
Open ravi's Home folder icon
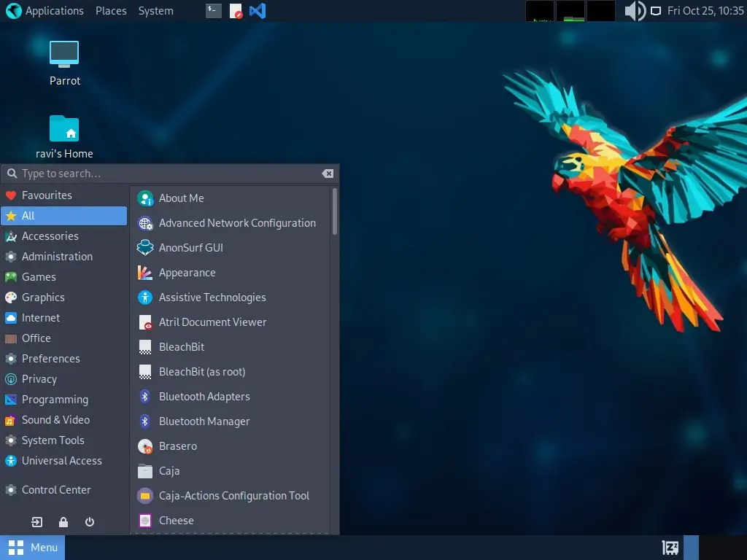pyautogui.click(x=64, y=129)
